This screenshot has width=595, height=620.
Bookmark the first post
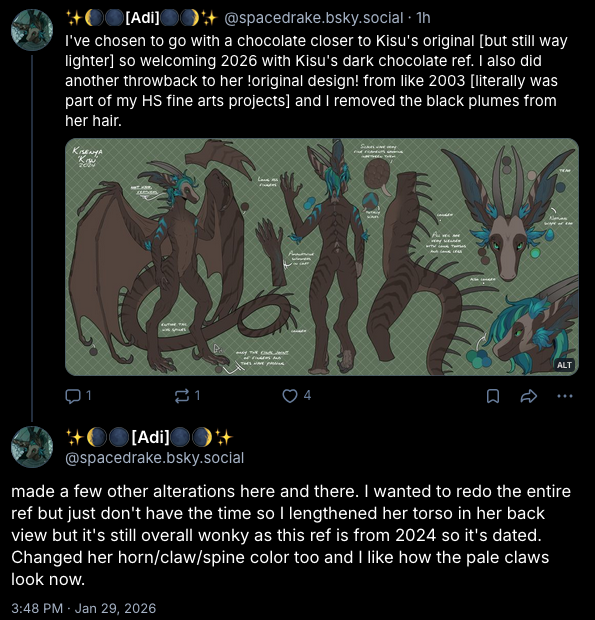[493, 396]
